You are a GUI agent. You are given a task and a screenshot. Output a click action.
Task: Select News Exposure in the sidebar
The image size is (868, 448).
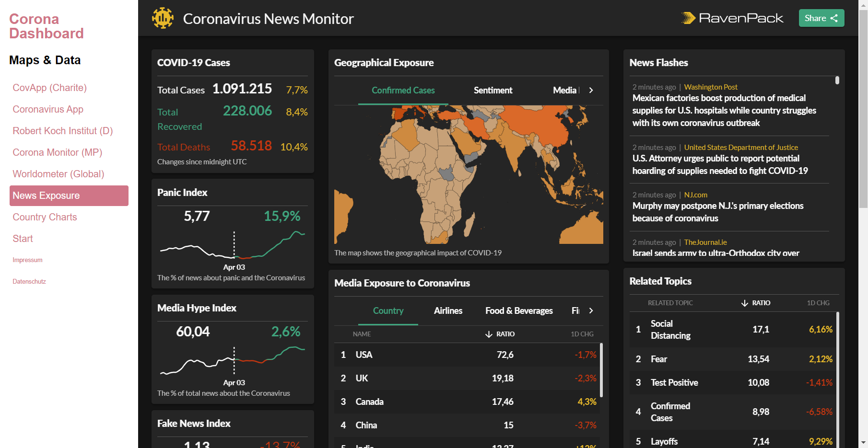46,195
